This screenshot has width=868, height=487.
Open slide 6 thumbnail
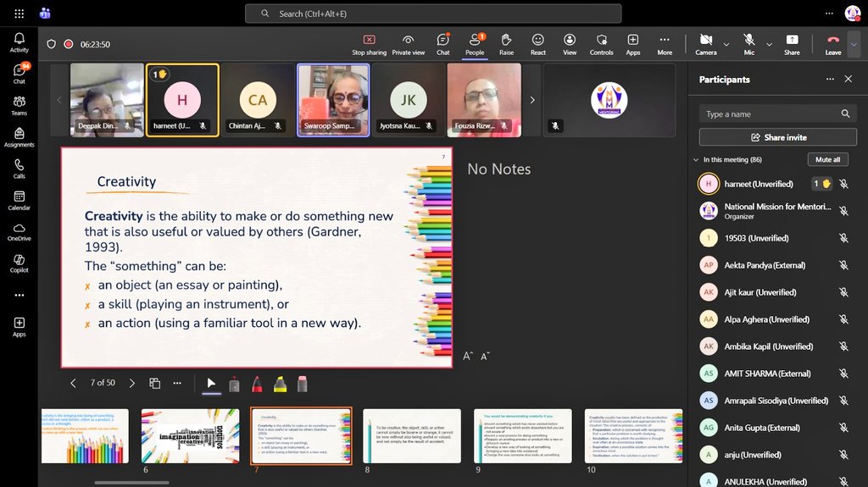191,436
